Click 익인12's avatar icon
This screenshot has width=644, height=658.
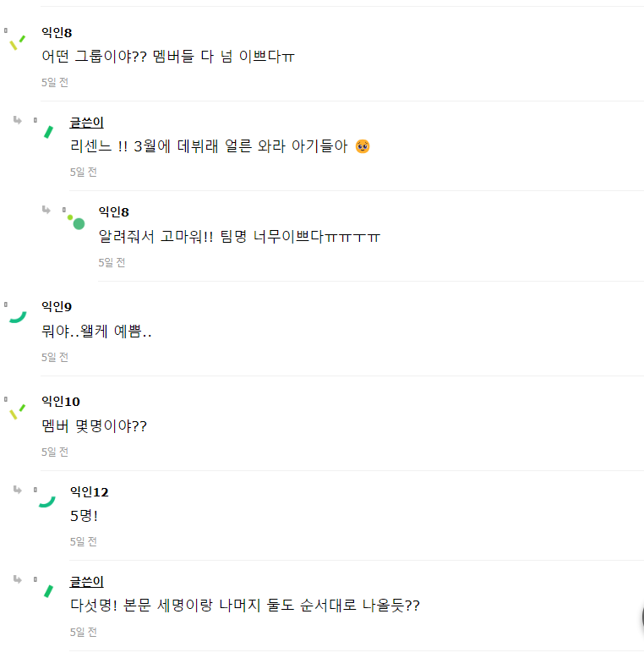tap(46, 501)
